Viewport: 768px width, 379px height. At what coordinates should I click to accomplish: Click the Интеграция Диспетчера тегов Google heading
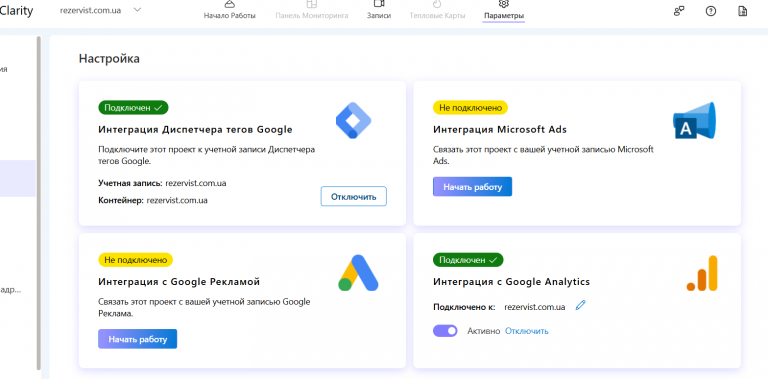coord(195,130)
